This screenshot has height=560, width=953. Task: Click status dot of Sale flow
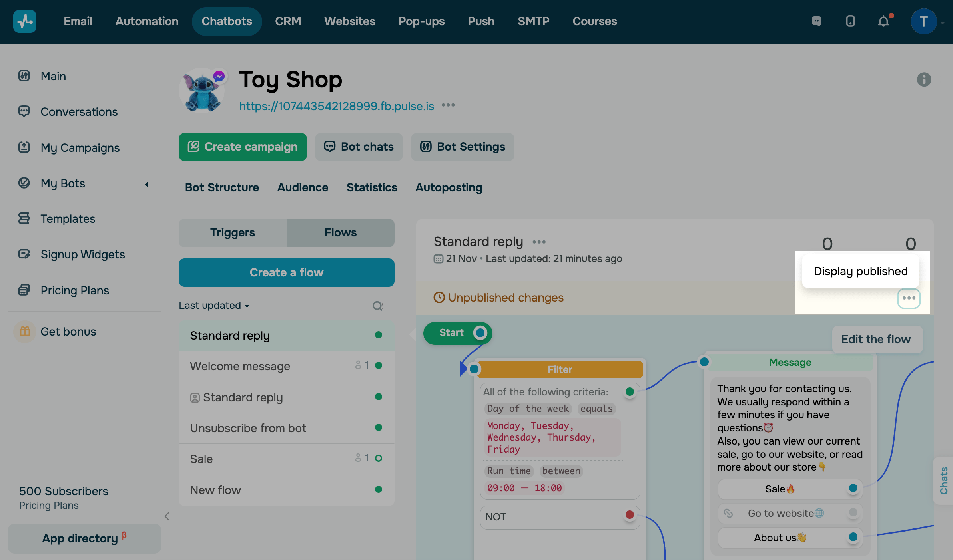coord(379,458)
